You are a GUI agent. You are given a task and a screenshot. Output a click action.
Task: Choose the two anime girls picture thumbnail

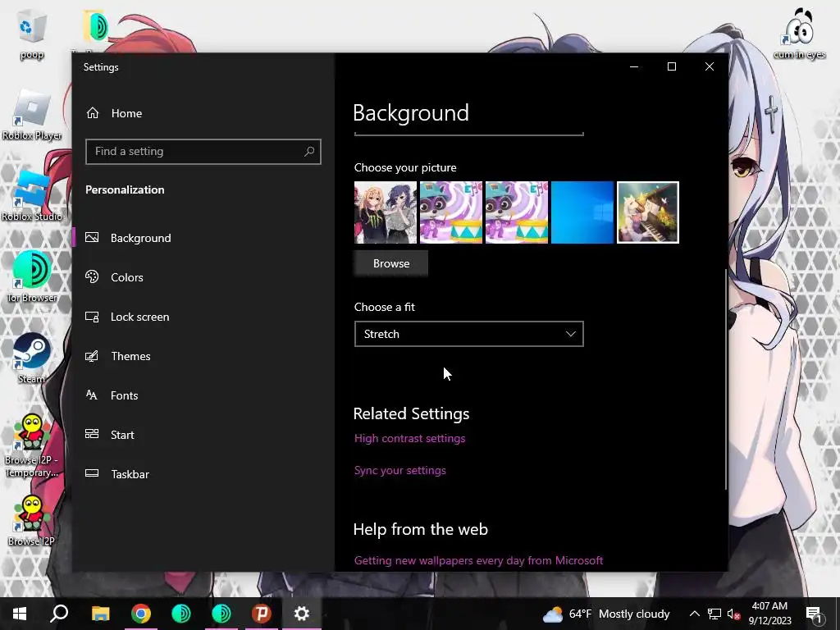click(386, 212)
